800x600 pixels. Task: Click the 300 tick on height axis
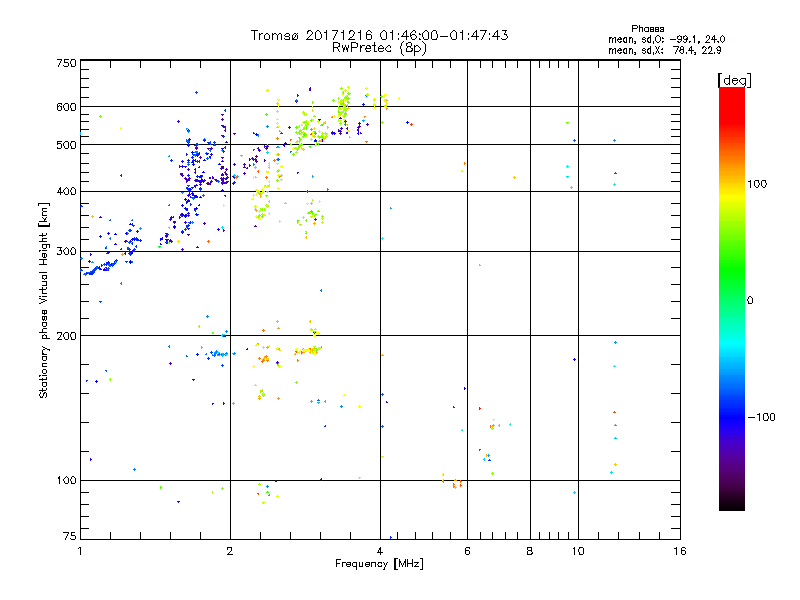pos(66,251)
